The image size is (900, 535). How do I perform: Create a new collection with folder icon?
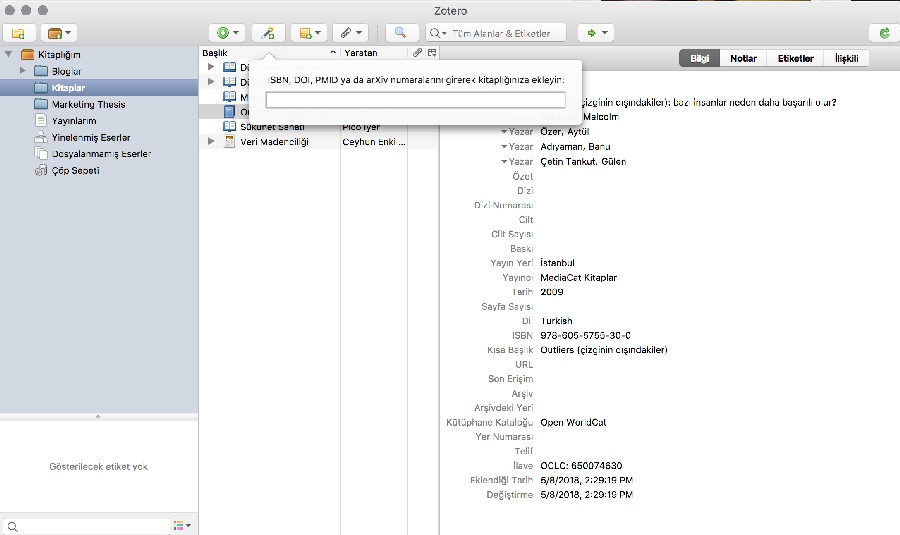pos(19,33)
